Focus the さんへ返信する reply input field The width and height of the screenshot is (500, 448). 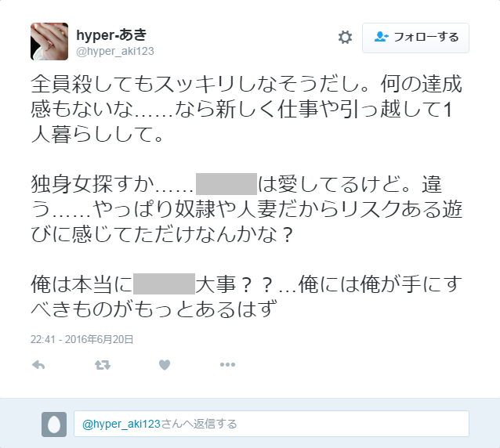271,424
